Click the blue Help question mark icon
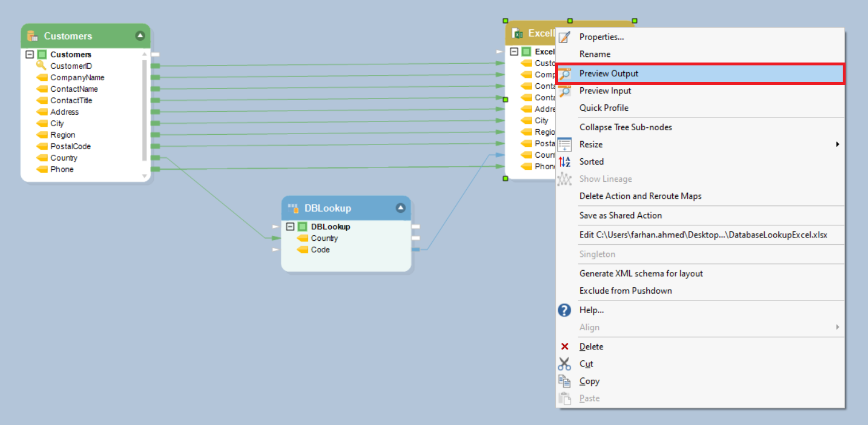 (565, 310)
